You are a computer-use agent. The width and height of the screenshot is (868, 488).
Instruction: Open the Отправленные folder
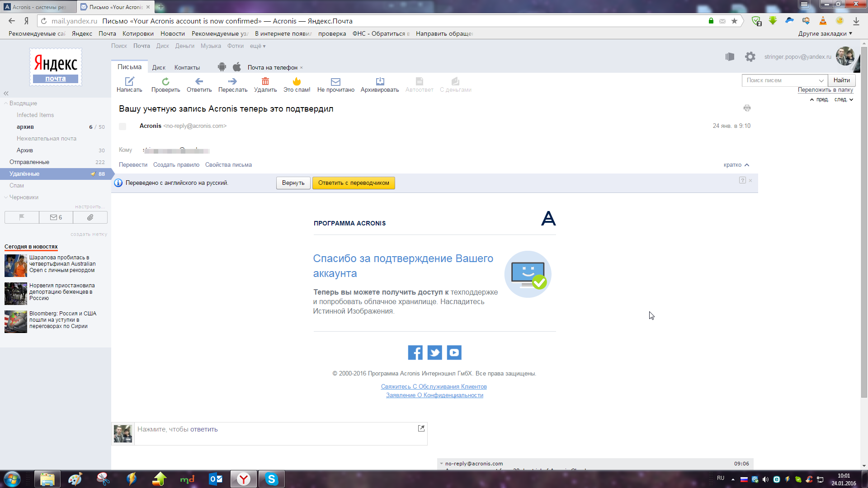[29, 162]
